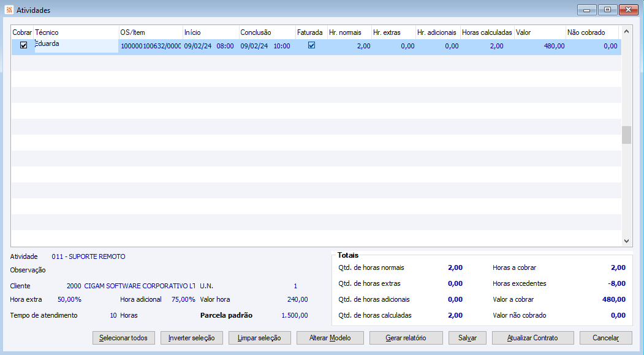Viewport: 644px width, 355px height.
Task: Click the Alterar Modelo button
Action: 330,338
